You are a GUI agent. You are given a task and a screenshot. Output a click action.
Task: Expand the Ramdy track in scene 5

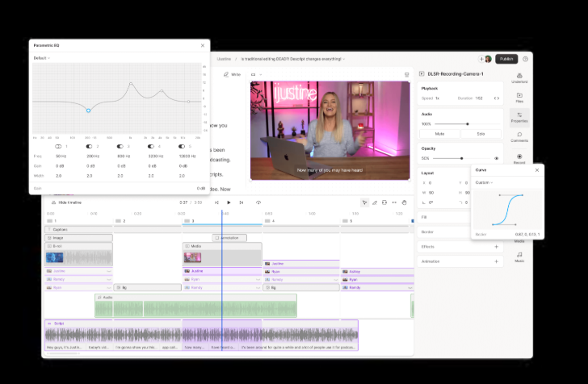409,288
